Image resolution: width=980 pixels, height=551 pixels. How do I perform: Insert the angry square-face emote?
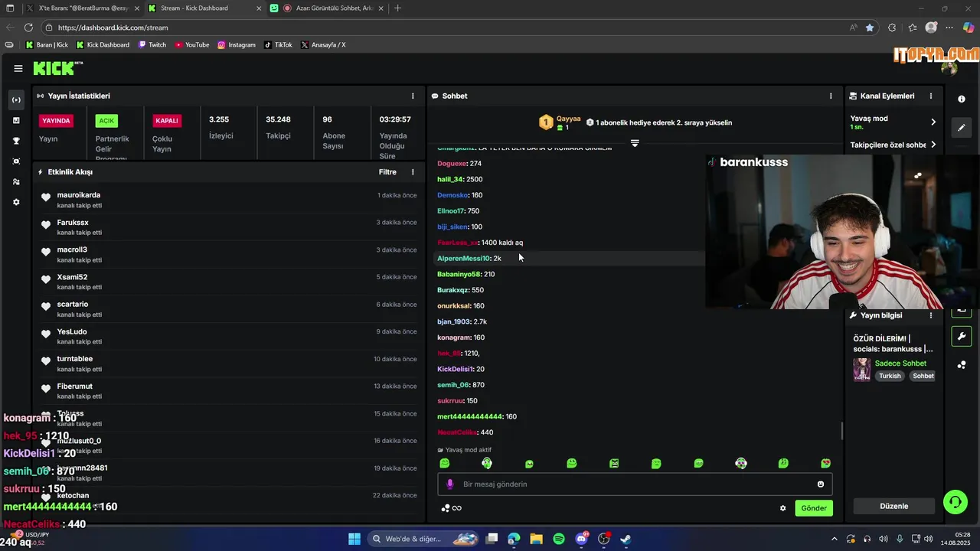tap(614, 464)
